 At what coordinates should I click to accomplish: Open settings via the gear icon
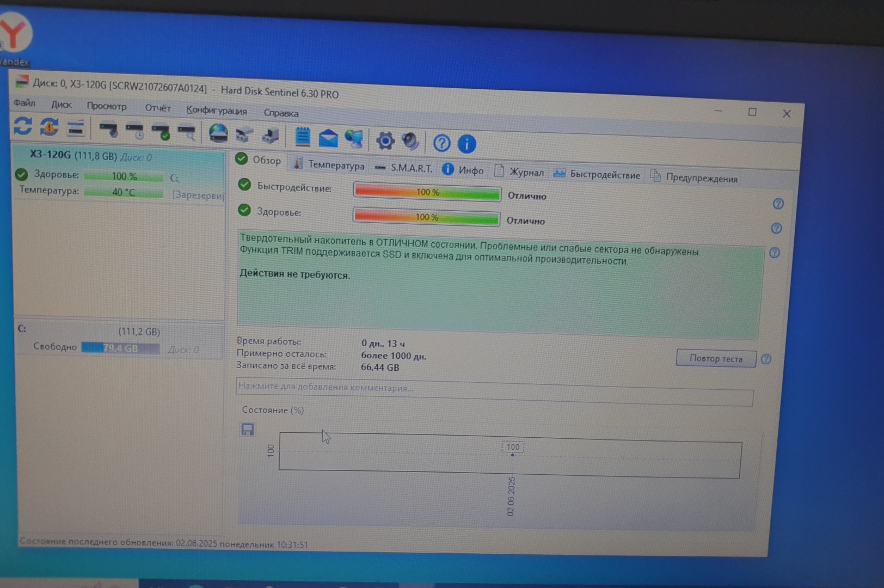tap(385, 140)
